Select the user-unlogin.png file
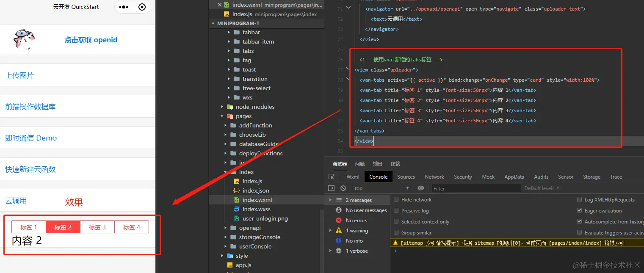644x273 pixels. coord(265,218)
